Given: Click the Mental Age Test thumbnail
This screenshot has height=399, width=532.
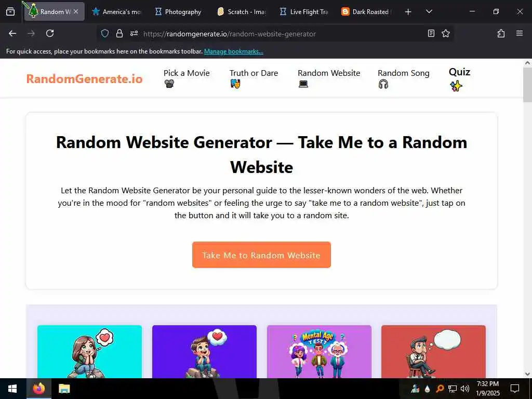Looking at the screenshot, I should (x=319, y=352).
